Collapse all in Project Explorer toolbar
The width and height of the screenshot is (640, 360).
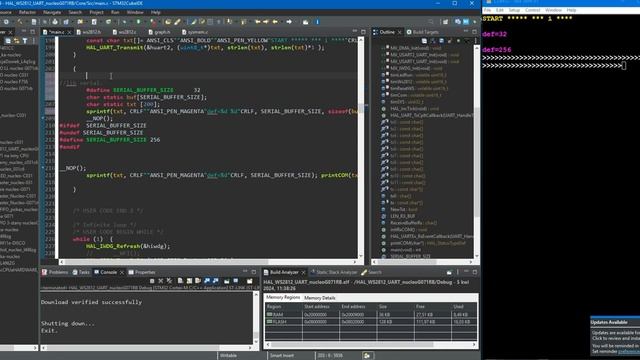[8, 41]
